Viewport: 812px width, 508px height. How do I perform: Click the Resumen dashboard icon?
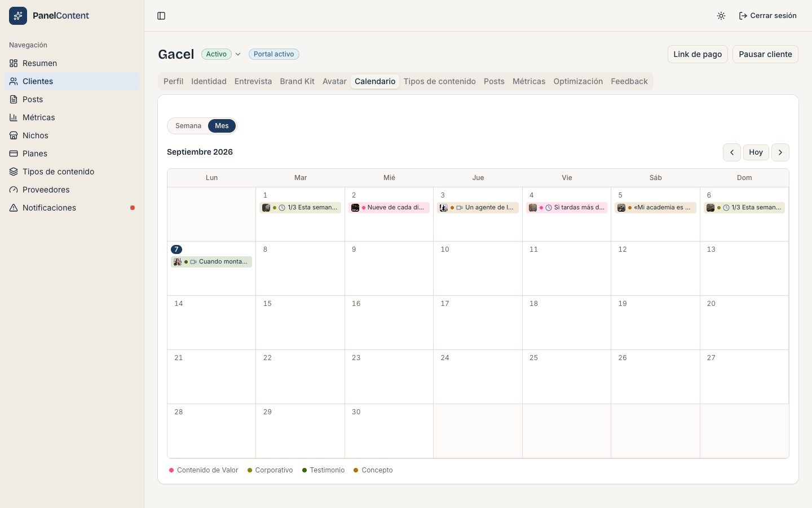(x=14, y=63)
